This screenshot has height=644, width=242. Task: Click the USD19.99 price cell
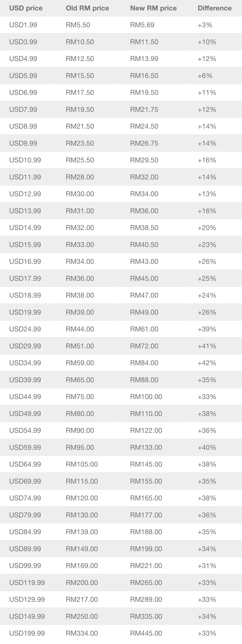tap(25, 312)
